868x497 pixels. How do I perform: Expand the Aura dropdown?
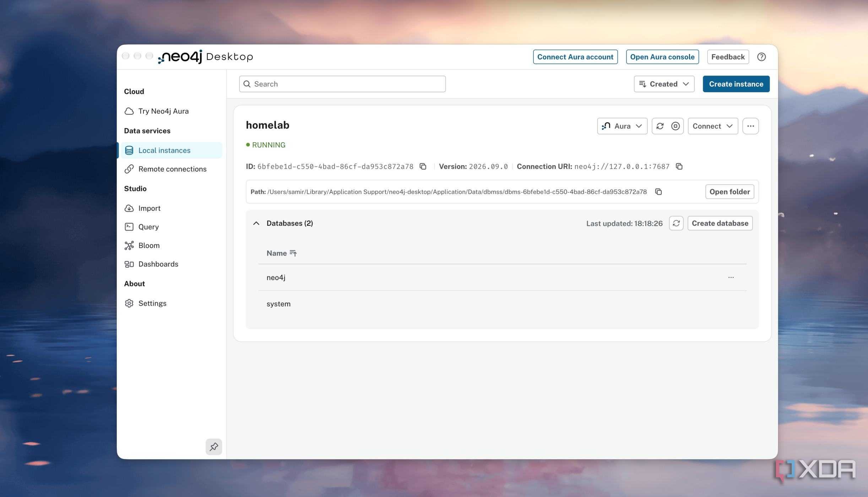tap(622, 126)
